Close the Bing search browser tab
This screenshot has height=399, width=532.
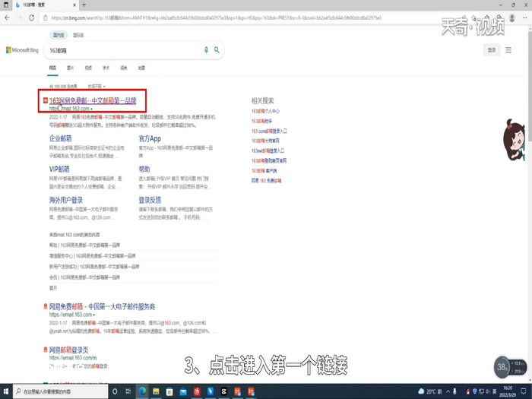click(x=74, y=5)
